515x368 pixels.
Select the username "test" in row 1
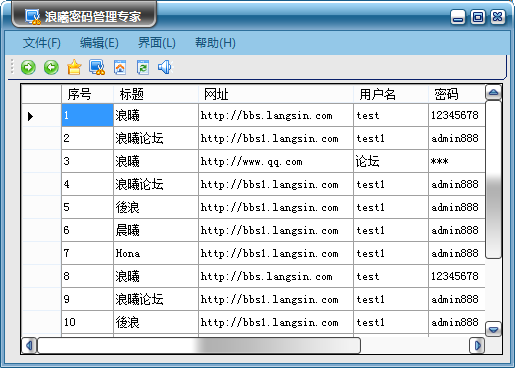coord(391,115)
